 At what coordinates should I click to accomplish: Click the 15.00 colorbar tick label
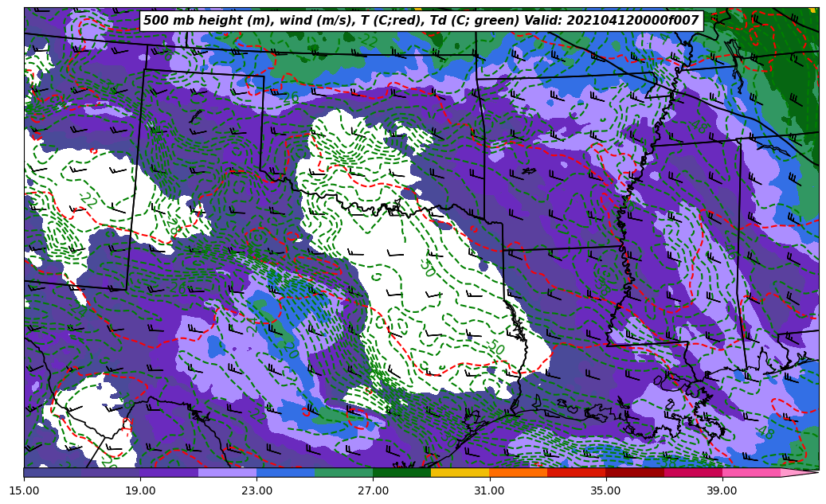(24, 491)
